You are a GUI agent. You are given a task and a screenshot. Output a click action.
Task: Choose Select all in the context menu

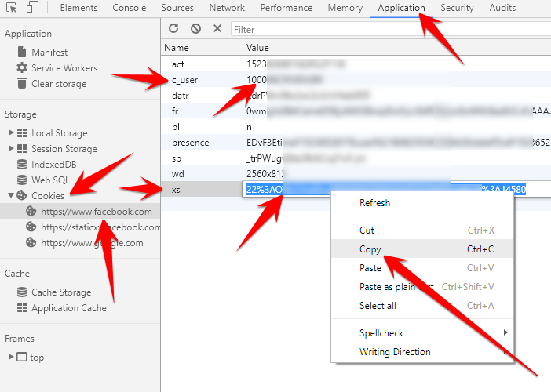click(x=422, y=306)
